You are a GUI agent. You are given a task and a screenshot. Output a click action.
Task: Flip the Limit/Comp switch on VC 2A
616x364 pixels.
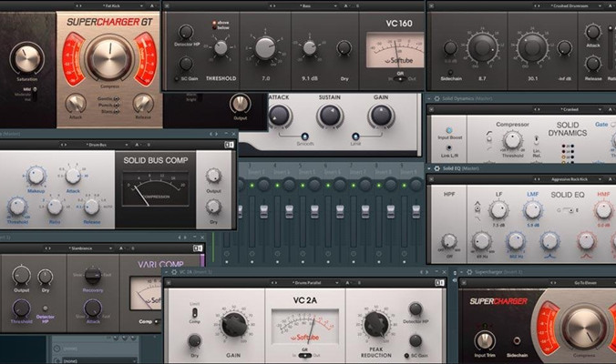click(194, 313)
